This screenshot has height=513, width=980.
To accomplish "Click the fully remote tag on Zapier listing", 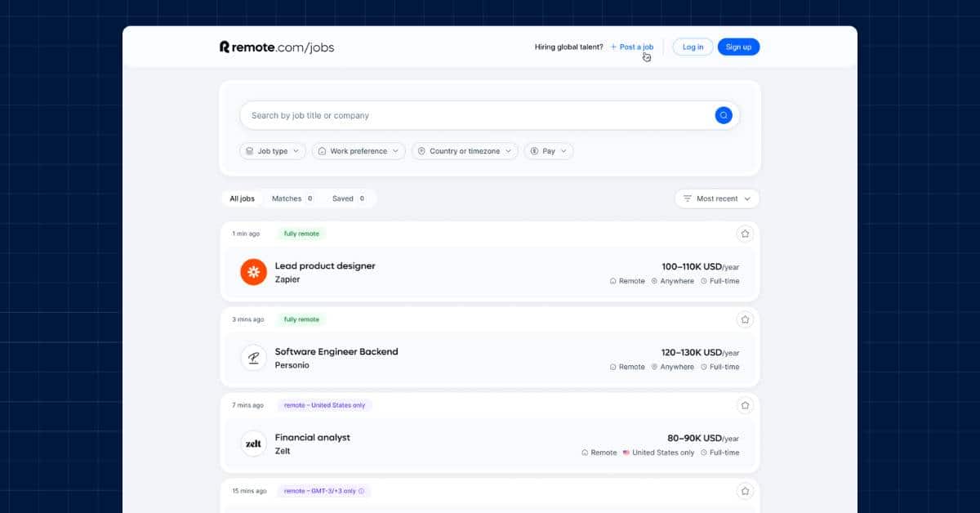I will (301, 234).
